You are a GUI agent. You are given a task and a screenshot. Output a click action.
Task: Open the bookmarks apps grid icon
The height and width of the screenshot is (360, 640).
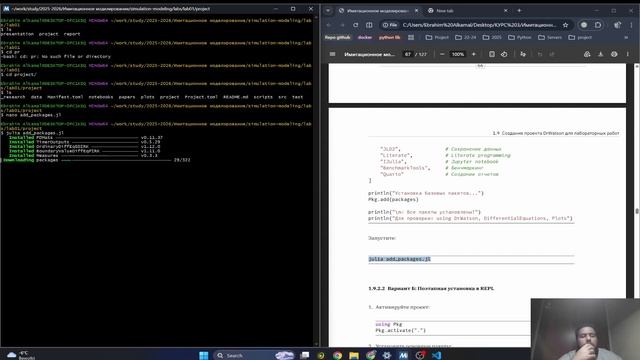(411, 37)
